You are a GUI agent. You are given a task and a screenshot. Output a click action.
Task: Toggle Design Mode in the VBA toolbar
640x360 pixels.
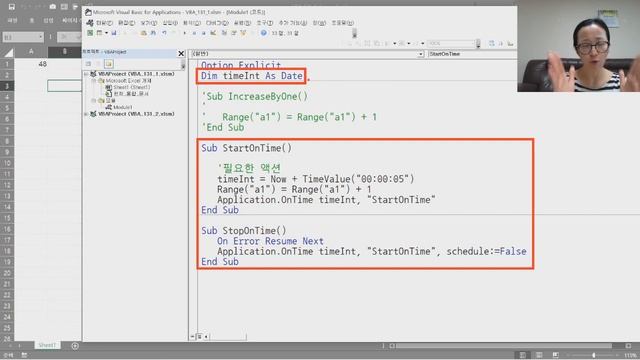tap(213, 33)
